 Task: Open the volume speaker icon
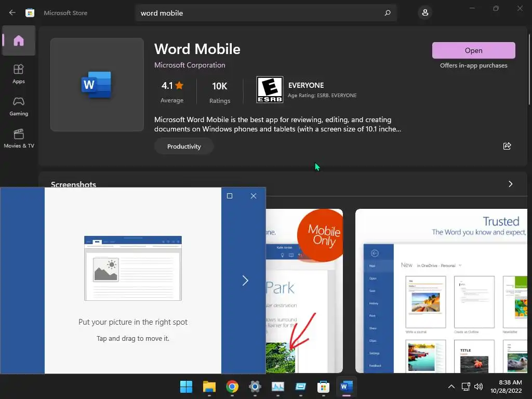coord(478,387)
